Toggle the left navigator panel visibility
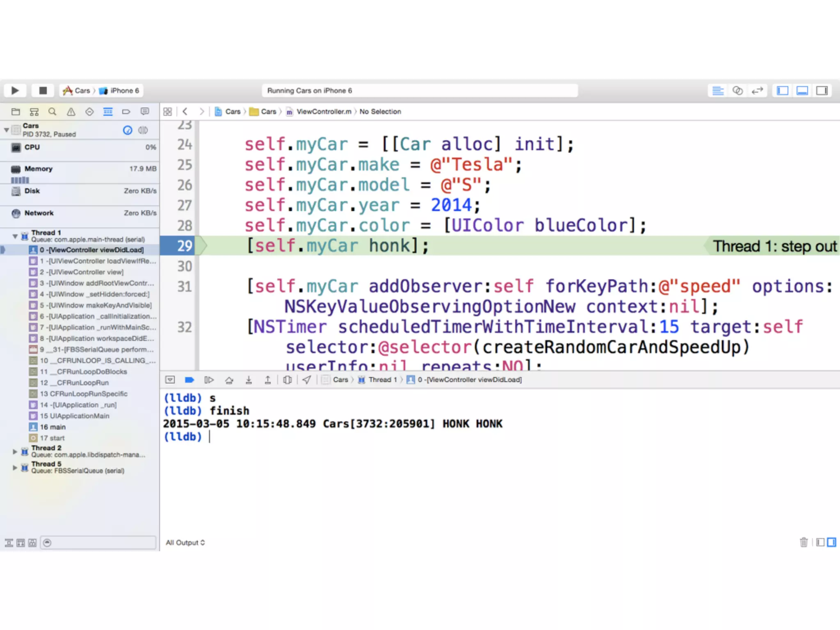The width and height of the screenshot is (840, 630). pyautogui.click(x=783, y=91)
